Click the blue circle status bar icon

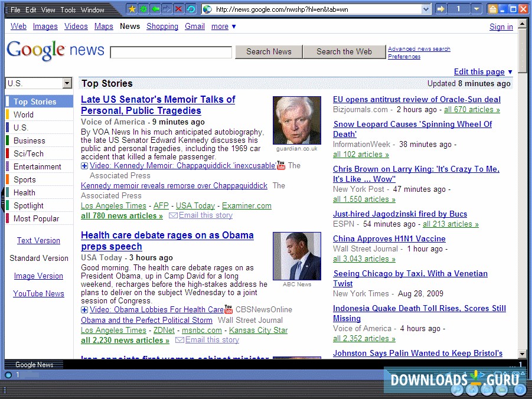(x=8, y=375)
